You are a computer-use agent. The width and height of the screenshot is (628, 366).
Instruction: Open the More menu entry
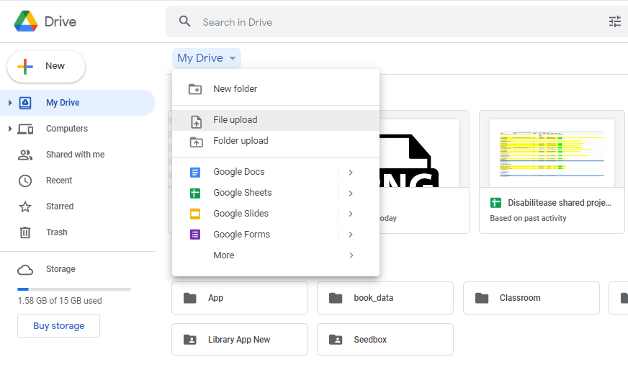[276, 255]
